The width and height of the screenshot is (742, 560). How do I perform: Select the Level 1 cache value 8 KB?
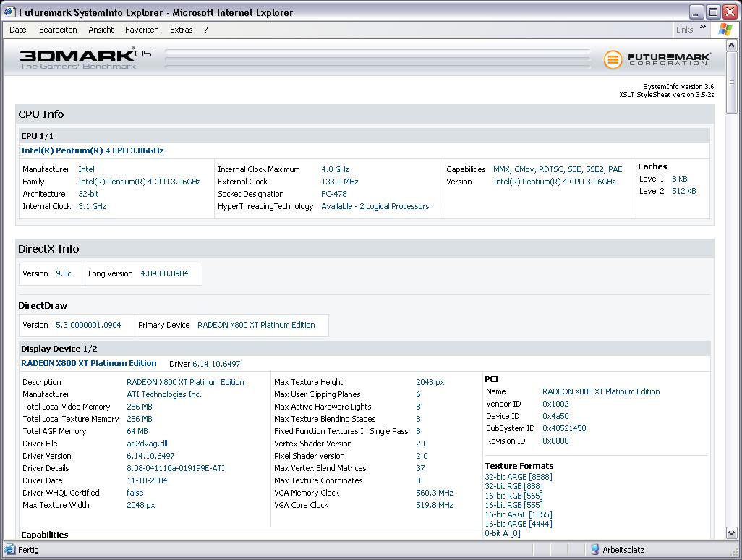click(680, 179)
